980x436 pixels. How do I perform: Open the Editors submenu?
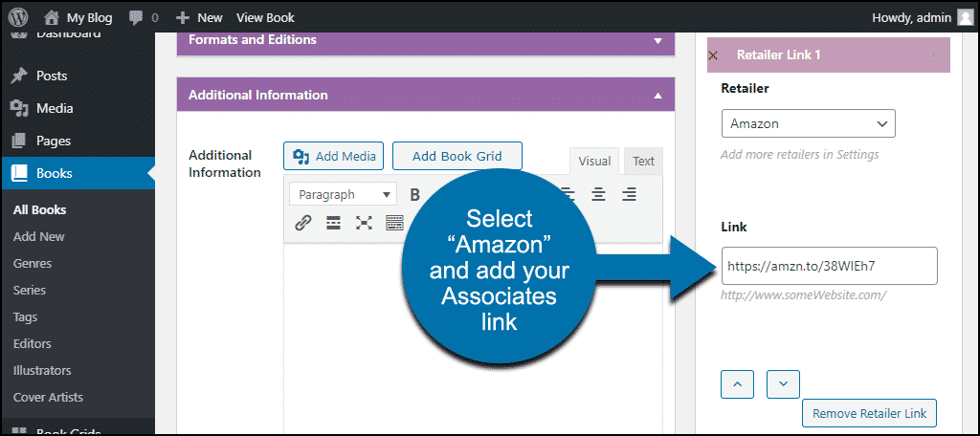tap(32, 343)
